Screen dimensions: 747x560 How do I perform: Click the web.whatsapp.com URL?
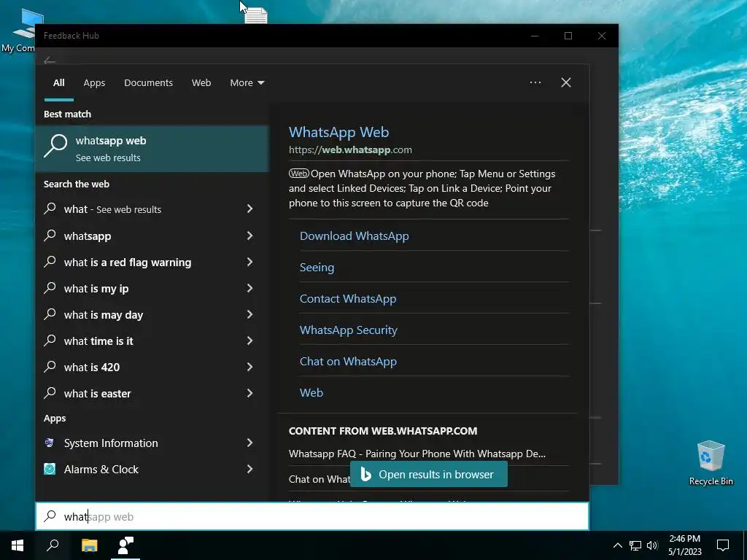pos(350,149)
